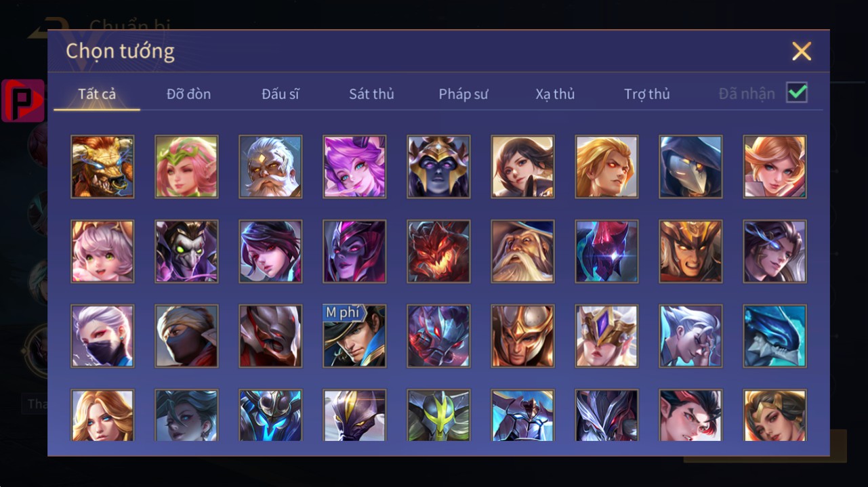This screenshot has height=487, width=868.
Task: Choose the white-bearded old man hero
Action: [x=270, y=167]
